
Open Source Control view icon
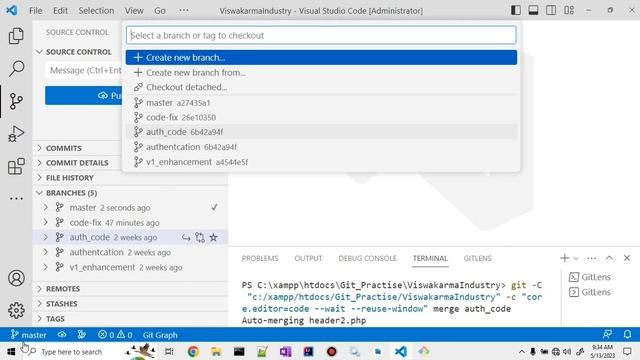click(16, 101)
